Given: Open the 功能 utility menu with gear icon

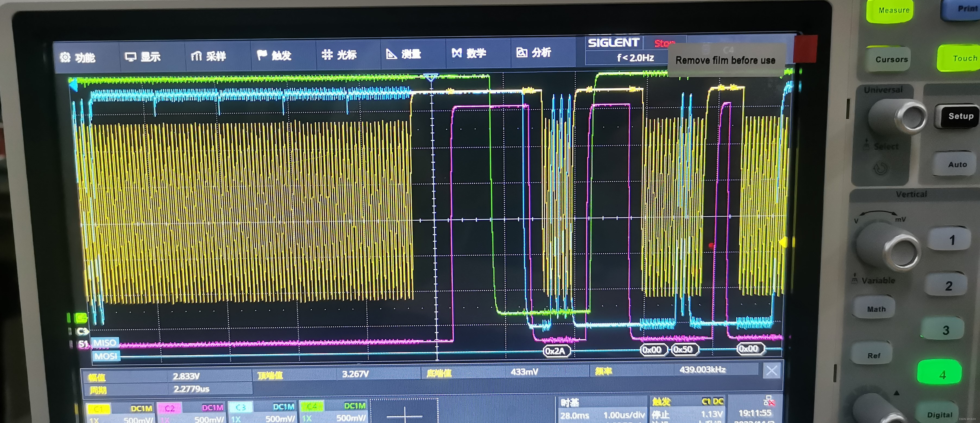Looking at the screenshot, I should click(x=78, y=58).
